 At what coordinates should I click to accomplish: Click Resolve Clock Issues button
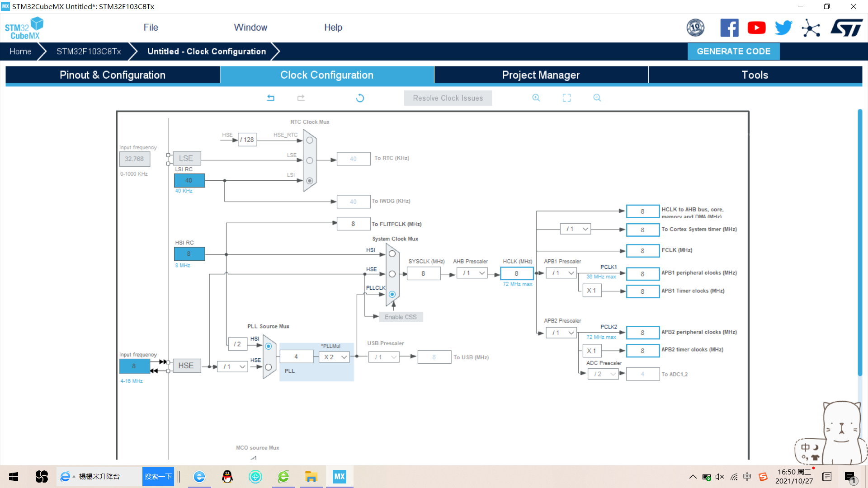tap(448, 98)
